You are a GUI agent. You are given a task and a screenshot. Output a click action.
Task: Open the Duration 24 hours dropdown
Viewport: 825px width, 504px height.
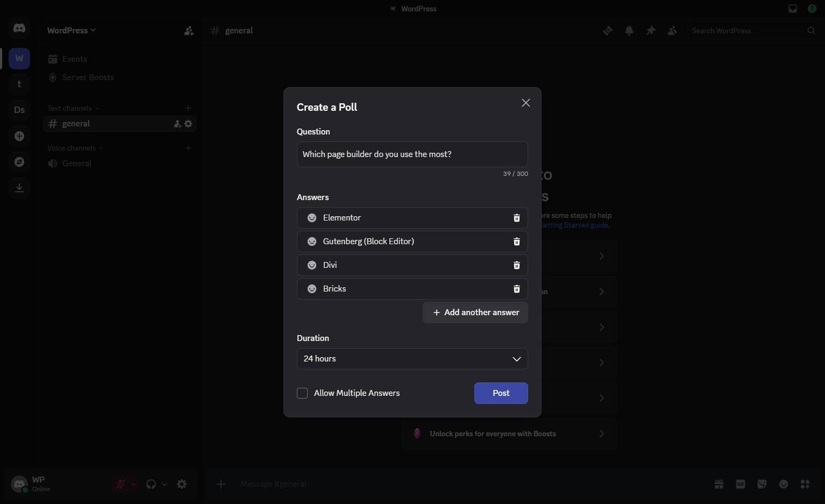tap(413, 359)
